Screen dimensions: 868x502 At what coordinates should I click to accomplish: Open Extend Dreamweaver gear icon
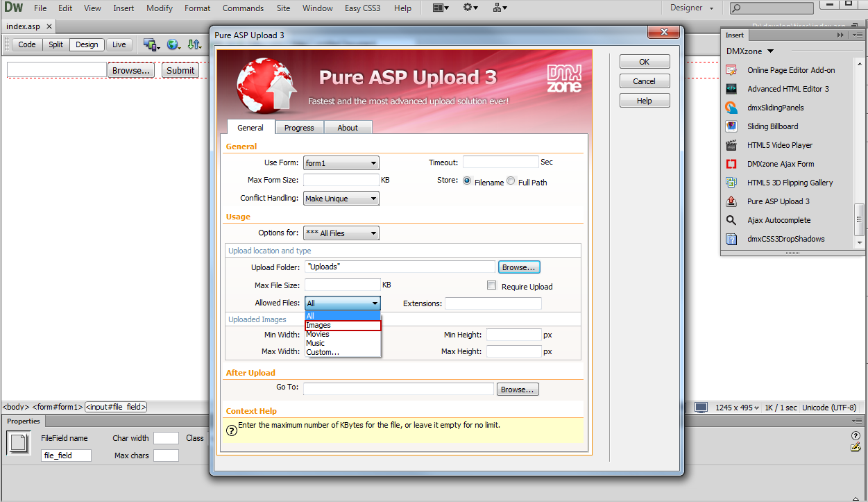(470, 8)
